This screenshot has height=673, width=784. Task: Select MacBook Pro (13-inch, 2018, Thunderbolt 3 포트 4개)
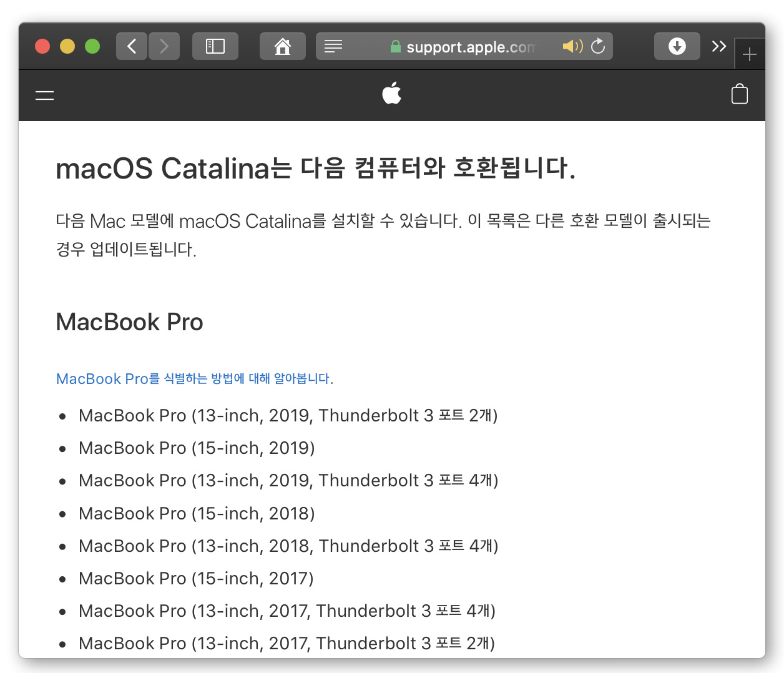tap(288, 546)
